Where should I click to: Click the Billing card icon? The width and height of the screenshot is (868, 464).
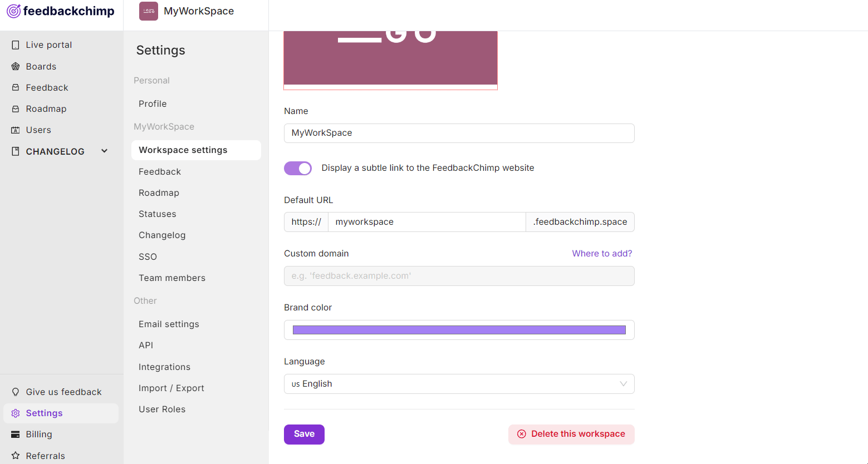[16, 435]
